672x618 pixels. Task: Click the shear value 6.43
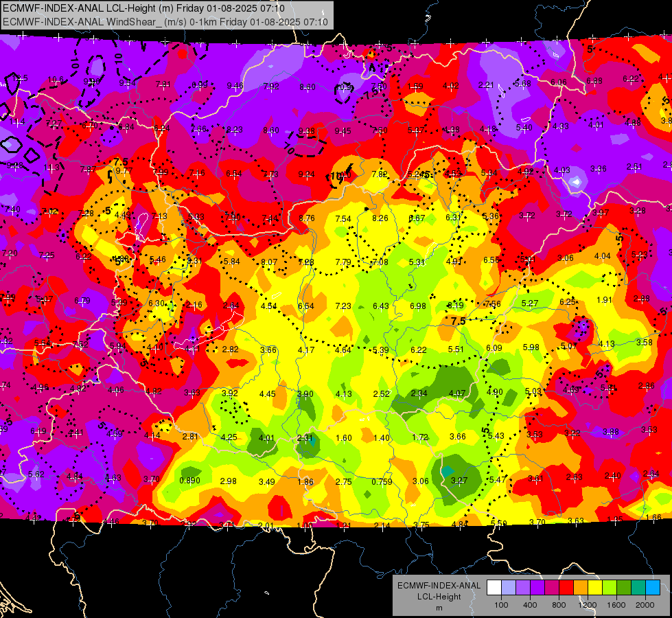381,306
